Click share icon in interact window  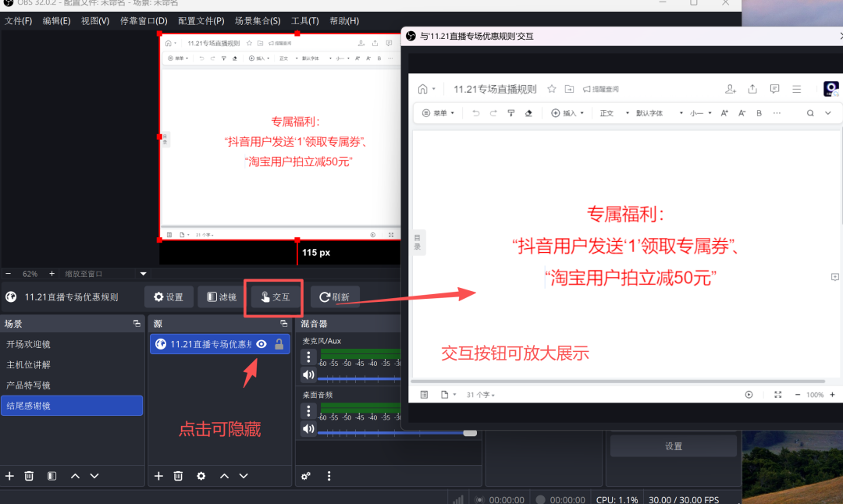coord(752,89)
